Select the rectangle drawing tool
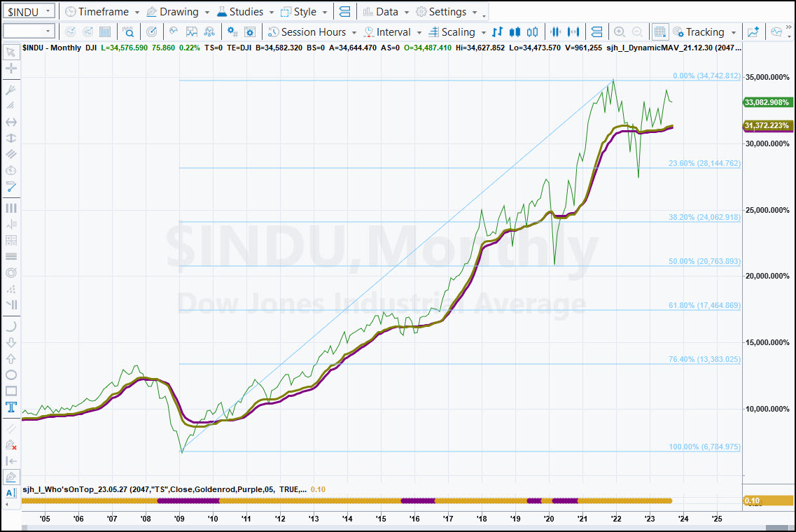This screenshot has height=532, width=796. pos(11,391)
